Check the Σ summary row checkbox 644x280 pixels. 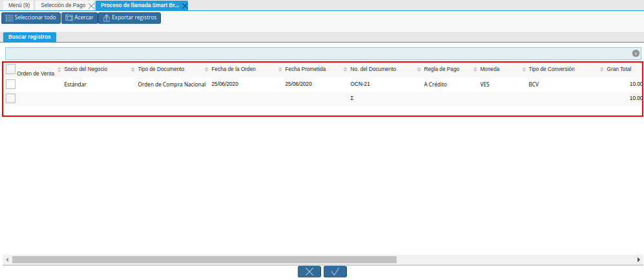tap(11, 99)
